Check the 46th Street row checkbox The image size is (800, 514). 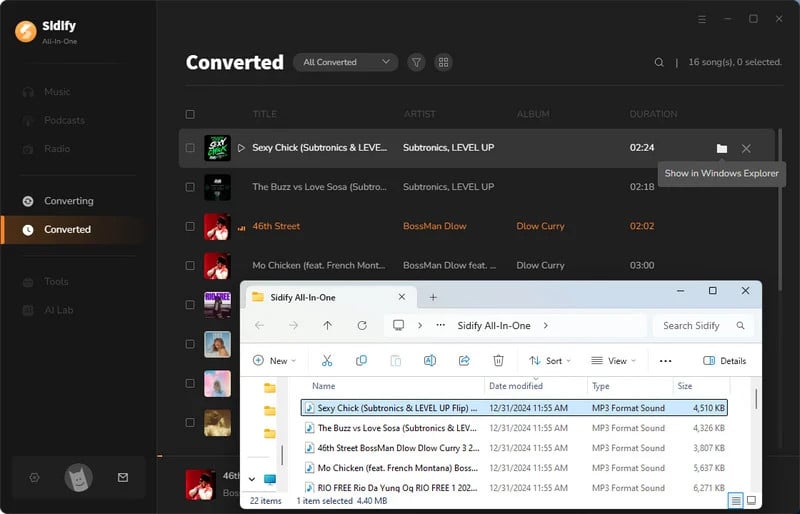190,226
